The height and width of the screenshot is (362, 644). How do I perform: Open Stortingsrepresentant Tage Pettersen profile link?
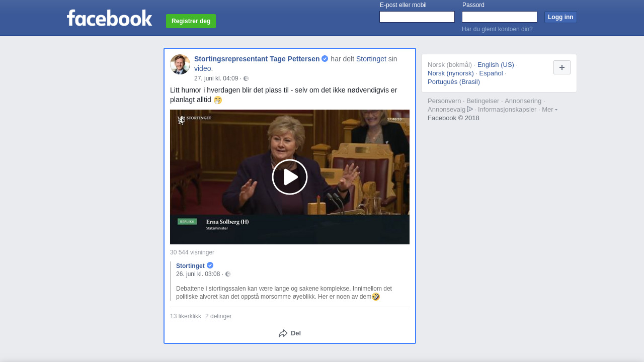pos(257,59)
